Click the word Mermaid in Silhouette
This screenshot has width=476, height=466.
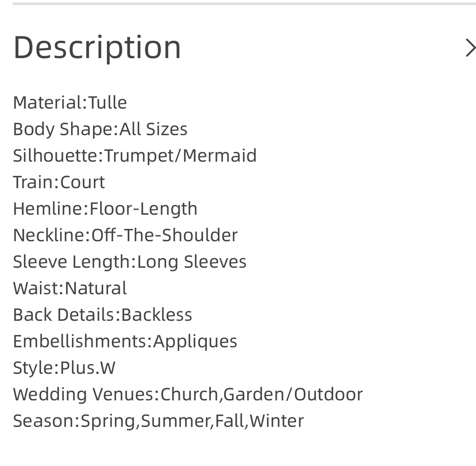pos(220,156)
